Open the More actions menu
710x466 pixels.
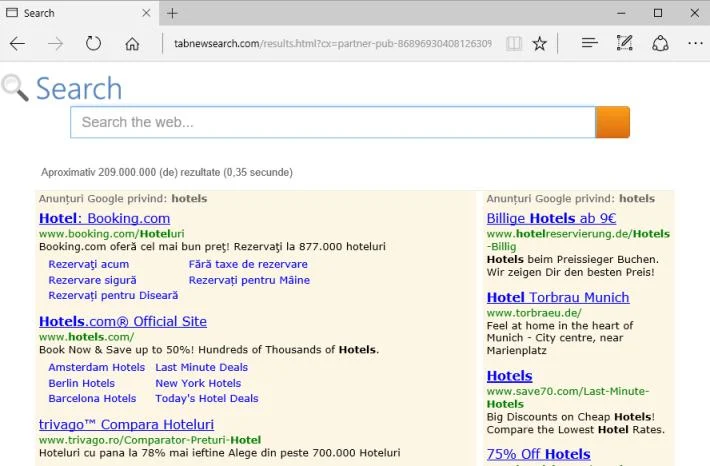[695, 43]
